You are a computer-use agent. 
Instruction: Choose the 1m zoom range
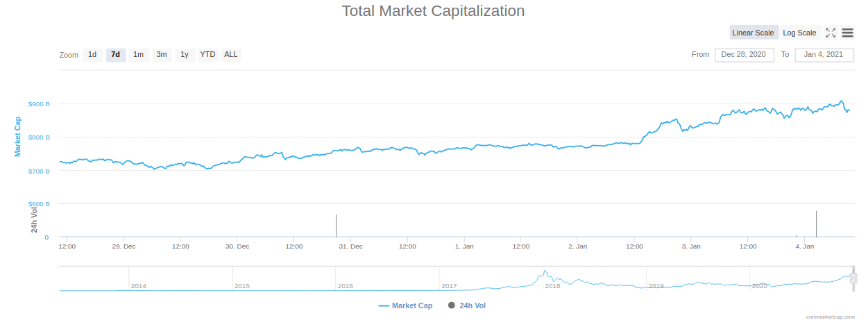139,54
